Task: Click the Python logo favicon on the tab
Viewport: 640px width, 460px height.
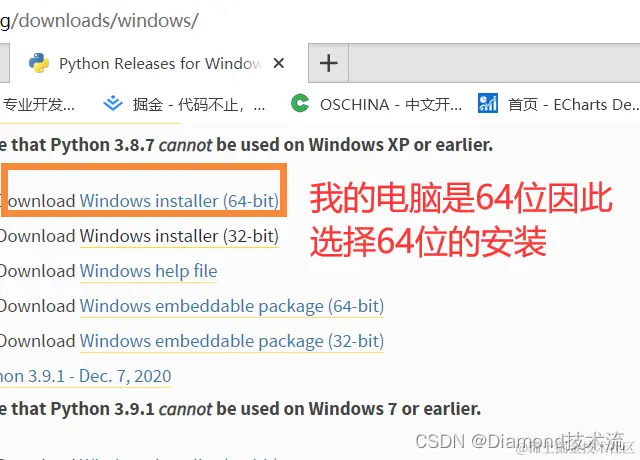Action: coord(39,63)
